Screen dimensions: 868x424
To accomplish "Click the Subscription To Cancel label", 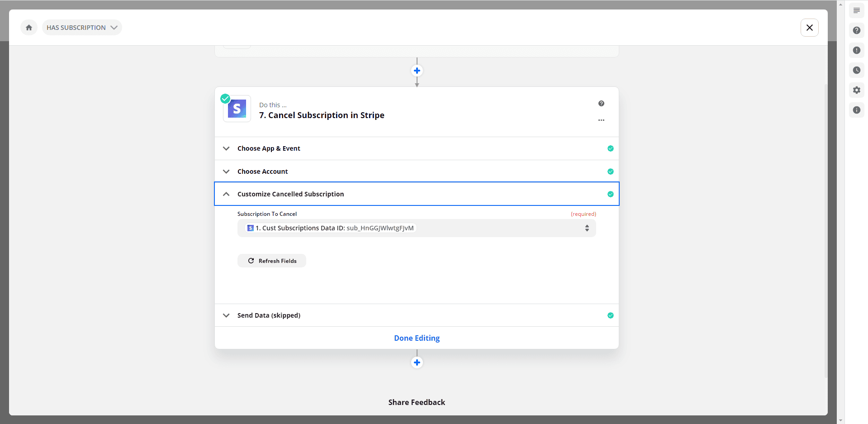I will (x=267, y=214).
